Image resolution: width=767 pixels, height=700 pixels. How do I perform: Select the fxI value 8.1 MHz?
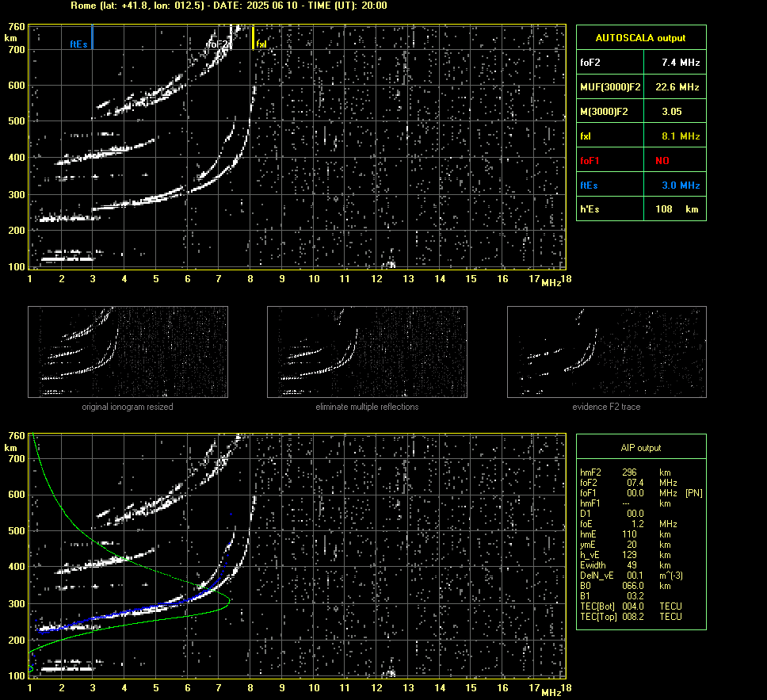tap(681, 136)
